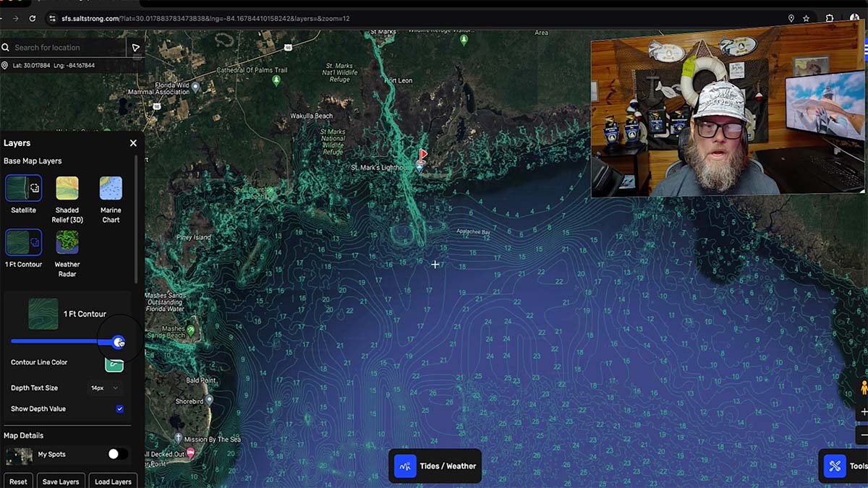Open the Tides / Weather panel
Viewport: 868px width, 488px height.
(x=435, y=466)
